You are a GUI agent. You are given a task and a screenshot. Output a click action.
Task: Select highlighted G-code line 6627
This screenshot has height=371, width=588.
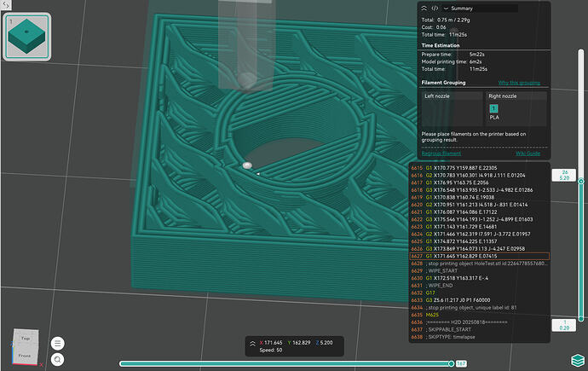tap(479, 256)
